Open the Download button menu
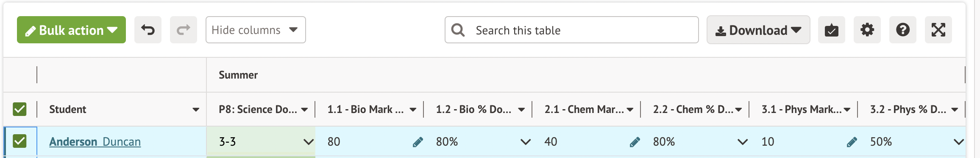 coord(758,30)
